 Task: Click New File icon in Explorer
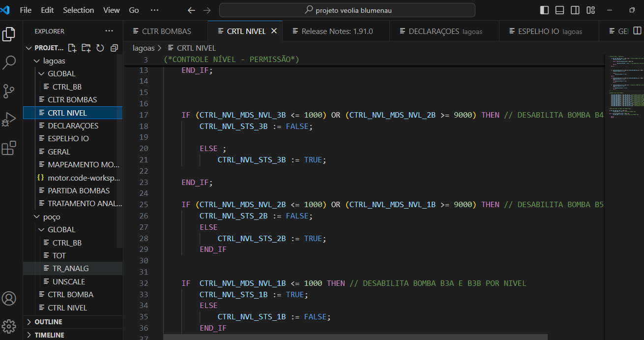[72, 48]
